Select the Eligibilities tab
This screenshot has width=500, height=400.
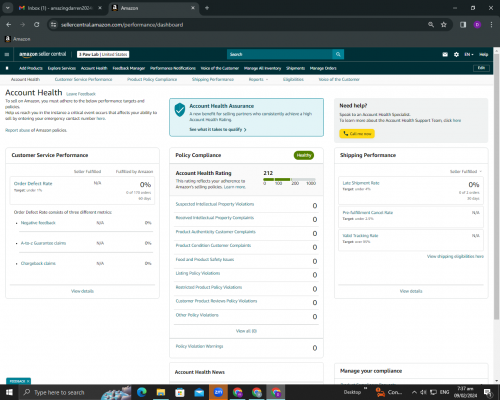[293, 79]
